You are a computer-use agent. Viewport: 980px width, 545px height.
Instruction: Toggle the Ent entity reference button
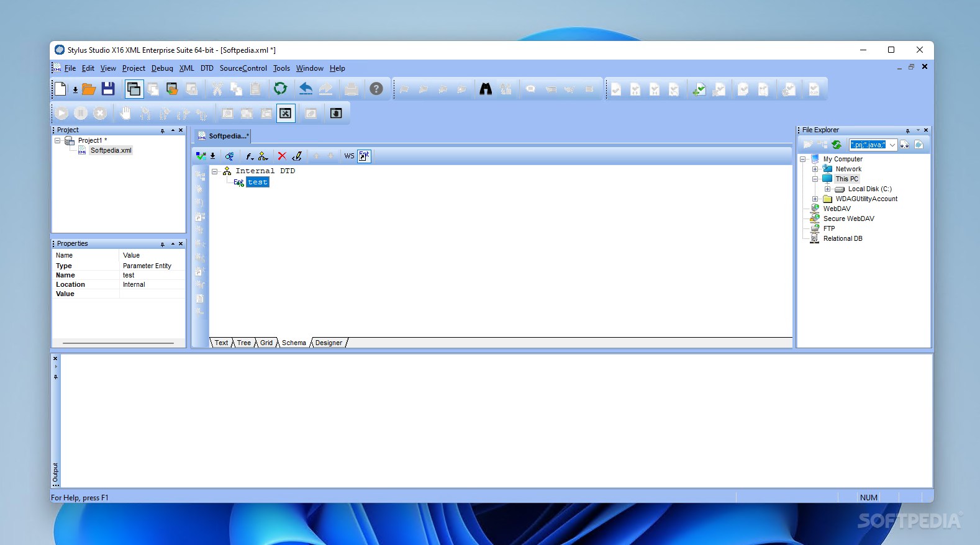pos(364,156)
